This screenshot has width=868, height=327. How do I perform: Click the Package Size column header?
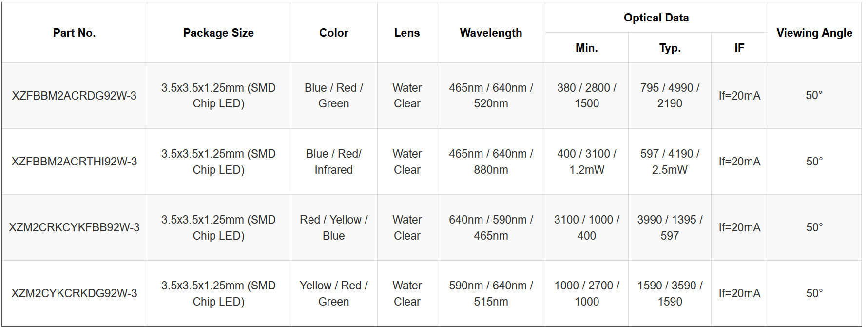[x=218, y=33]
